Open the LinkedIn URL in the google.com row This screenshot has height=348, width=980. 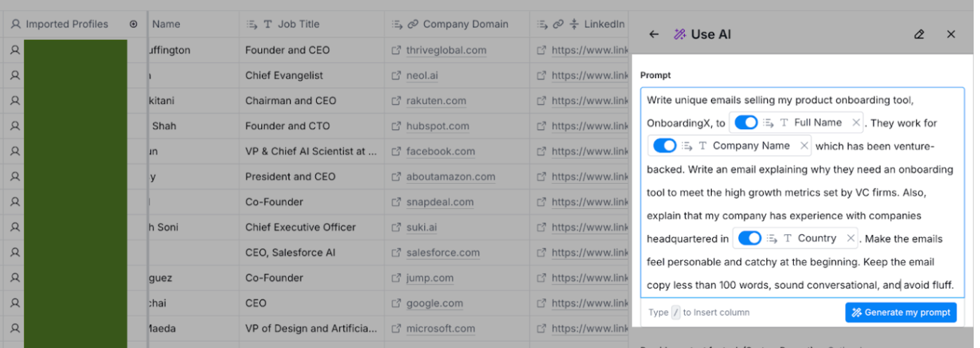[x=590, y=303]
